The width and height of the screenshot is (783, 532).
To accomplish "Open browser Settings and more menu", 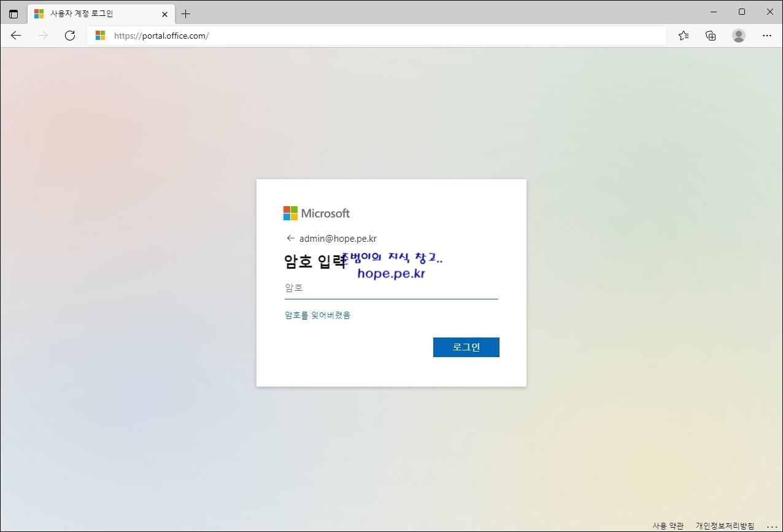I will [766, 36].
